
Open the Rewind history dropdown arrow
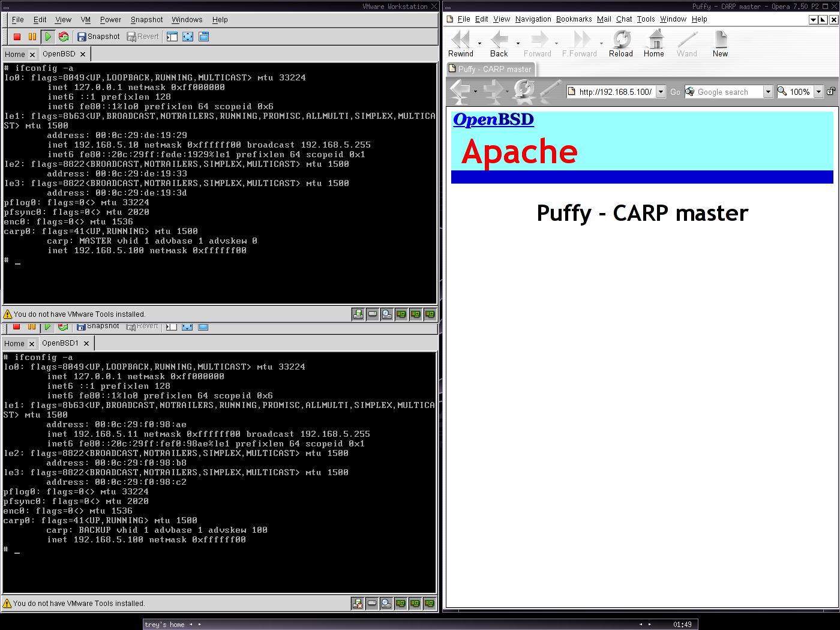coord(479,44)
